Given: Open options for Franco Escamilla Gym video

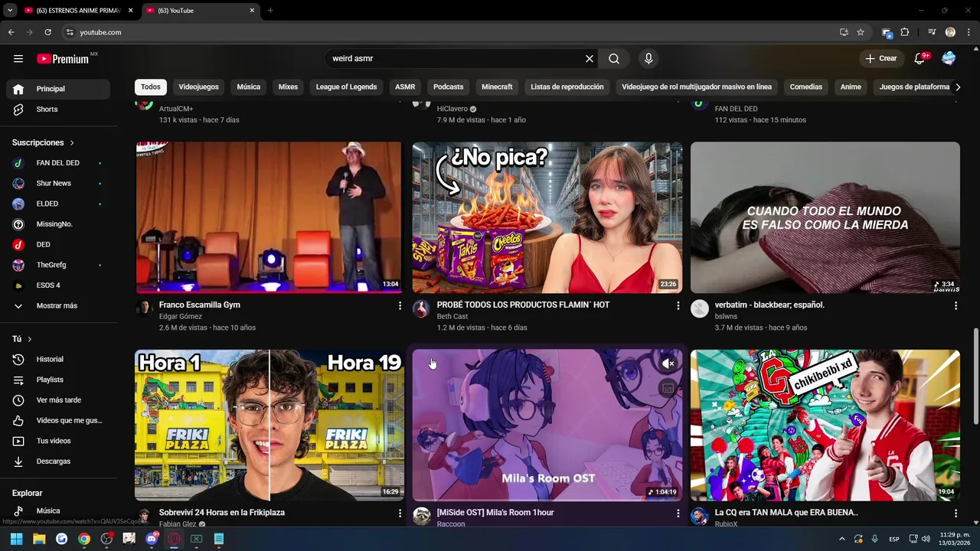Looking at the screenshot, I should pos(400,305).
